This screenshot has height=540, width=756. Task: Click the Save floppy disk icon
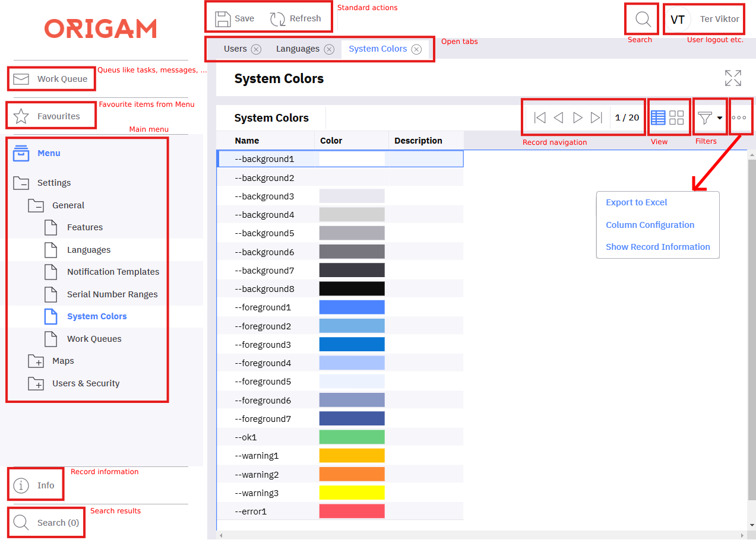click(223, 18)
